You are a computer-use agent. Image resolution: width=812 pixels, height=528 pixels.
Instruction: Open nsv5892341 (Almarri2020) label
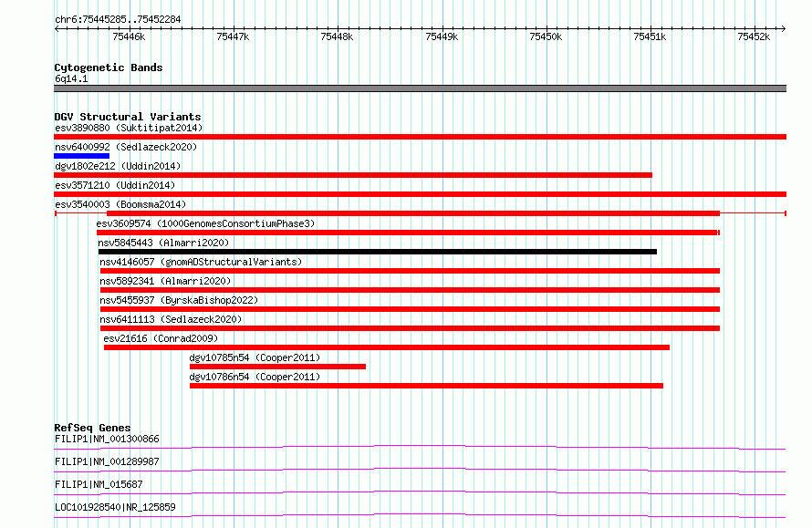pyautogui.click(x=165, y=281)
